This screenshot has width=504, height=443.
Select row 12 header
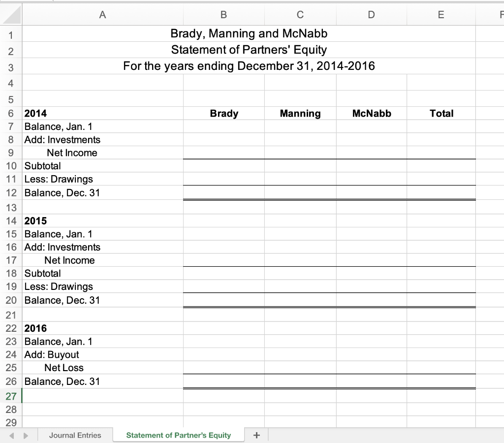pyautogui.click(x=11, y=192)
